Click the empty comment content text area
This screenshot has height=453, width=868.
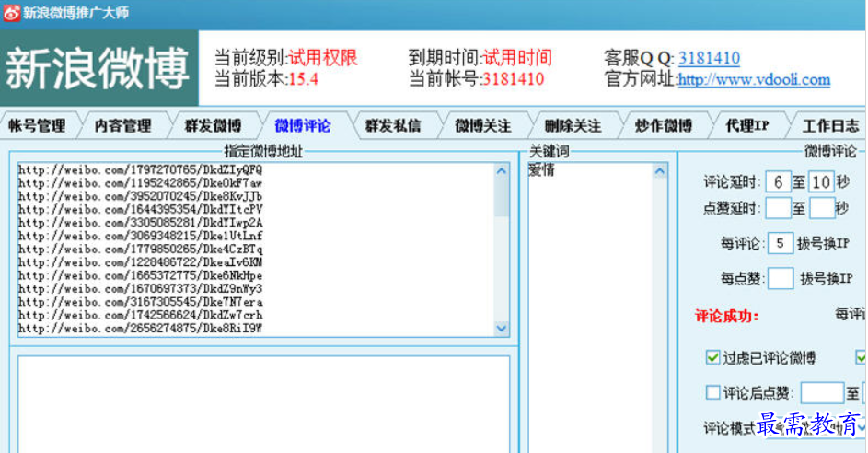(263, 404)
